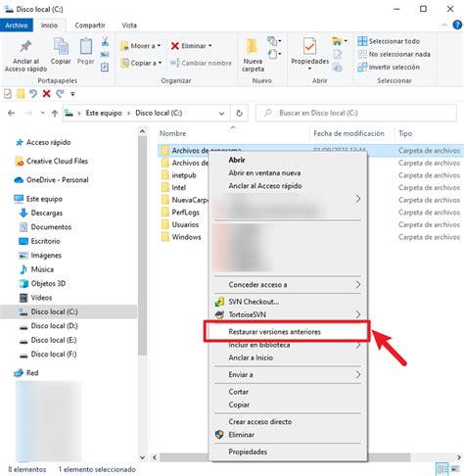Click the undo arrow in quick access toolbar

(33, 94)
